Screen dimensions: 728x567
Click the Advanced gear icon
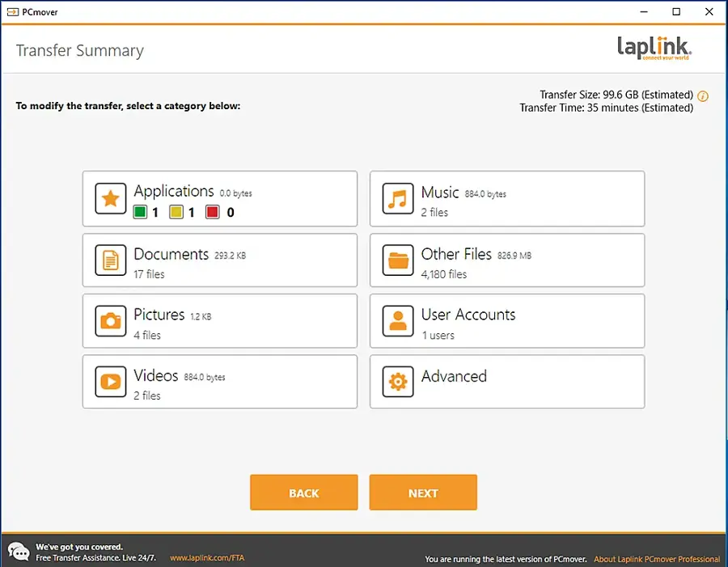tap(398, 382)
